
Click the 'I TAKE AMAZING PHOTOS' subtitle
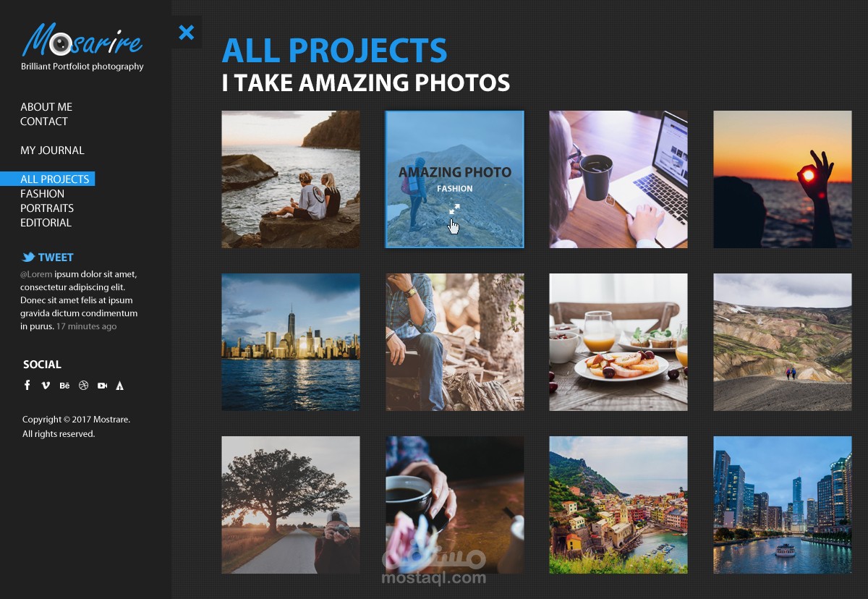(366, 83)
